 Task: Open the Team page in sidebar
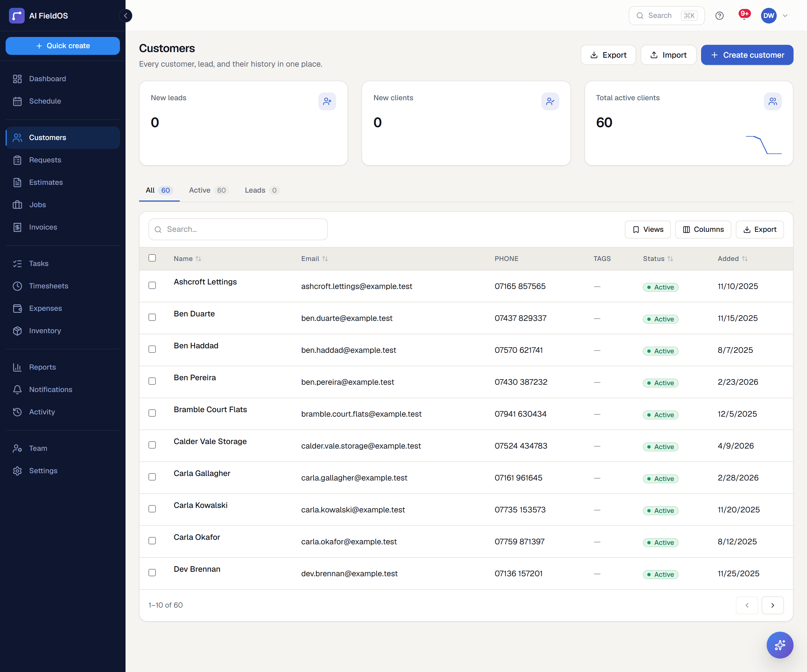(x=63, y=448)
